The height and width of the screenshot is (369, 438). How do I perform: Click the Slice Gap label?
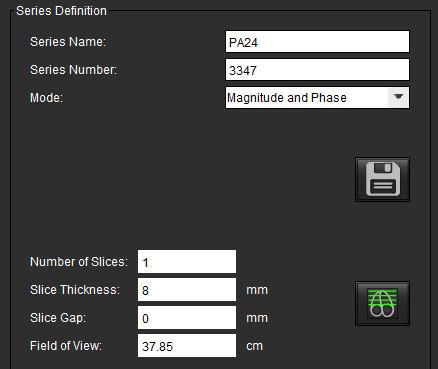tap(58, 318)
